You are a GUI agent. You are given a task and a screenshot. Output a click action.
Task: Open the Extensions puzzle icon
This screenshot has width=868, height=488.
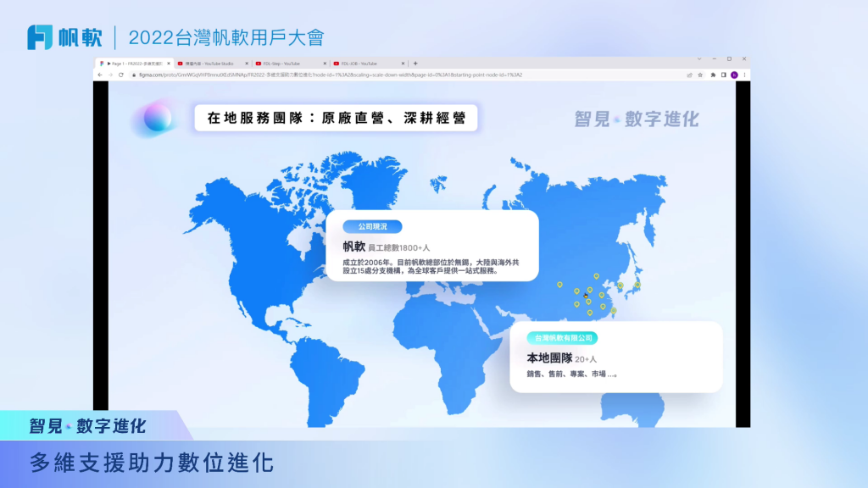(x=713, y=75)
